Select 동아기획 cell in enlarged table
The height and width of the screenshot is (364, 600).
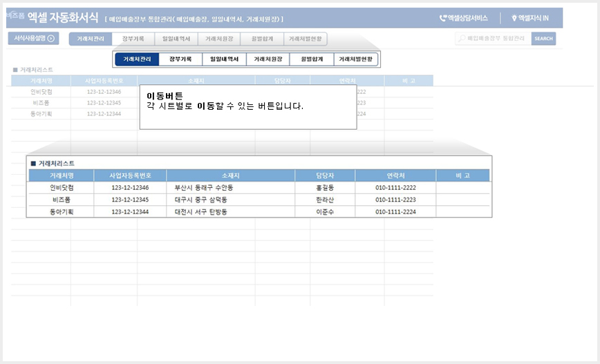tap(62, 212)
